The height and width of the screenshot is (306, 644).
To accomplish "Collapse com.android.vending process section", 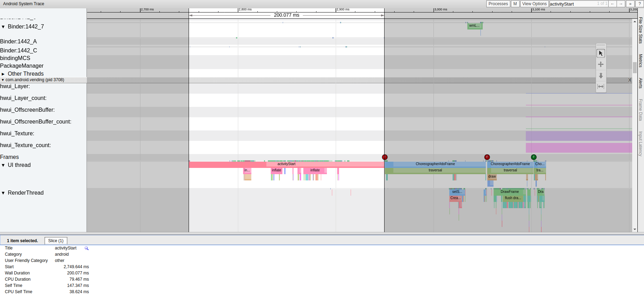I will [3, 80].
